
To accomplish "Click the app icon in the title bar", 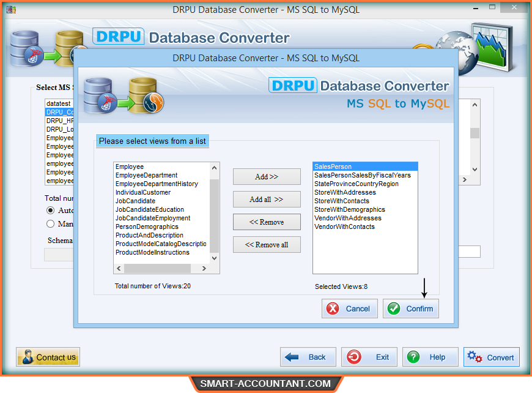I will [x=11, y=10].
